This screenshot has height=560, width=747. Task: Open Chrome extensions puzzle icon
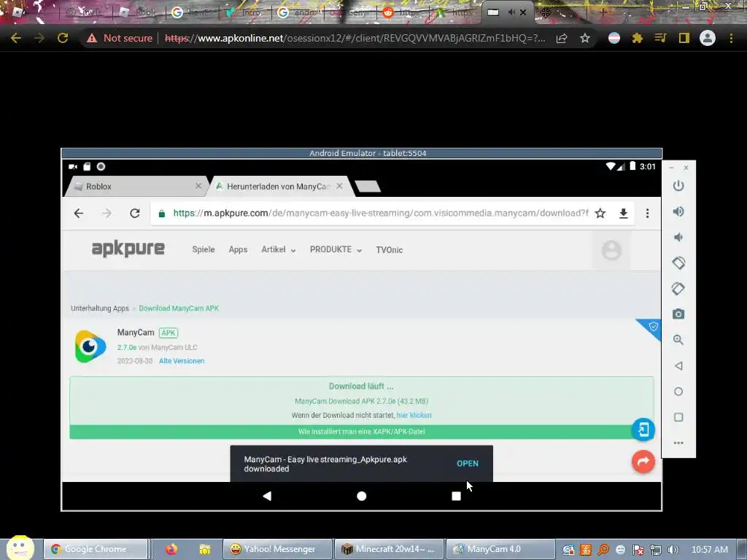[x=638, y=38]
